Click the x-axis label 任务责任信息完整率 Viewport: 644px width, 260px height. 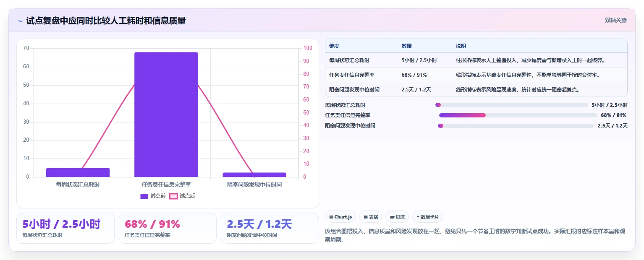tap(166, 185)
